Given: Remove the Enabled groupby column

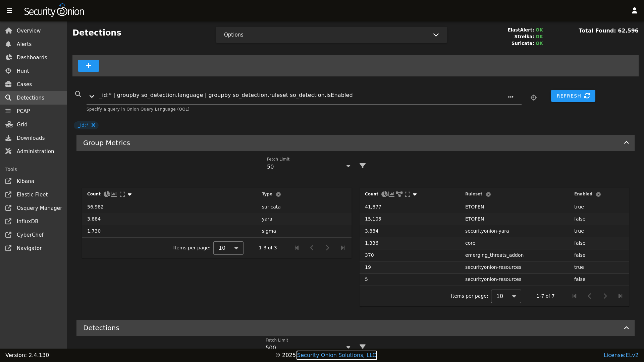Looking at the screenshot, I should [598, 194].
